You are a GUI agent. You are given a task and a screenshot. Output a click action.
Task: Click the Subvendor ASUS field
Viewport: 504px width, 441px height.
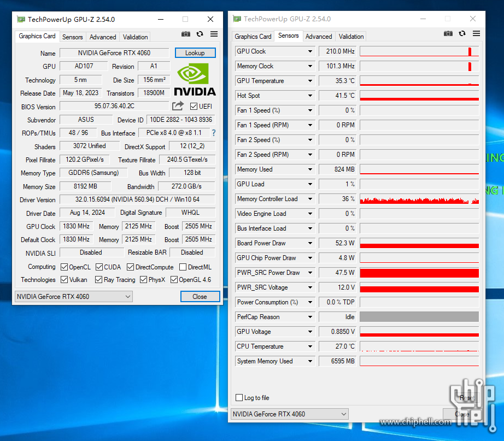86,120
